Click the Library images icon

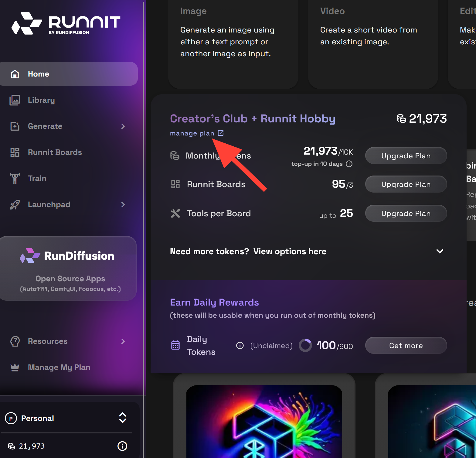[15, 100]
